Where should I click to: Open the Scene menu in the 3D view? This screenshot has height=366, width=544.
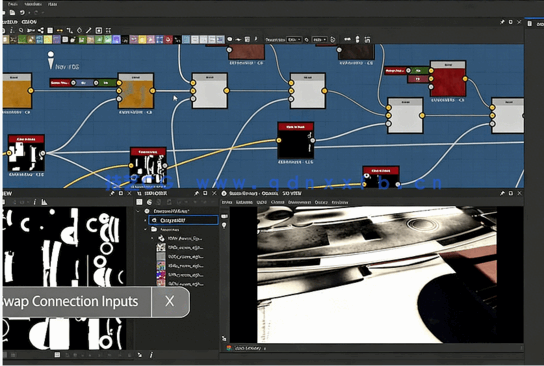pos(227,202)
